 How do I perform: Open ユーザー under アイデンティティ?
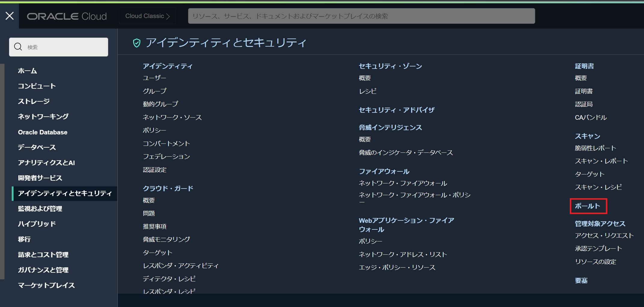coord(154,78)
